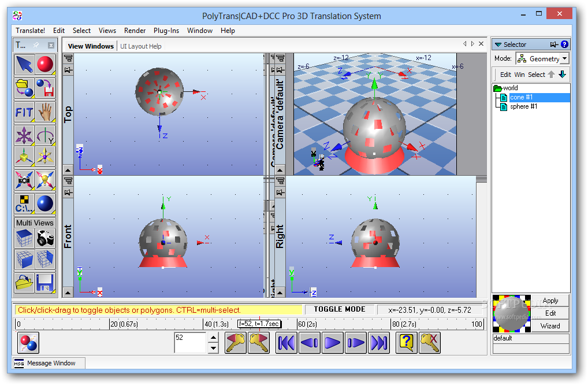Switch to UI Layout Help tab

pyautogui.click(x=140, y=46)
